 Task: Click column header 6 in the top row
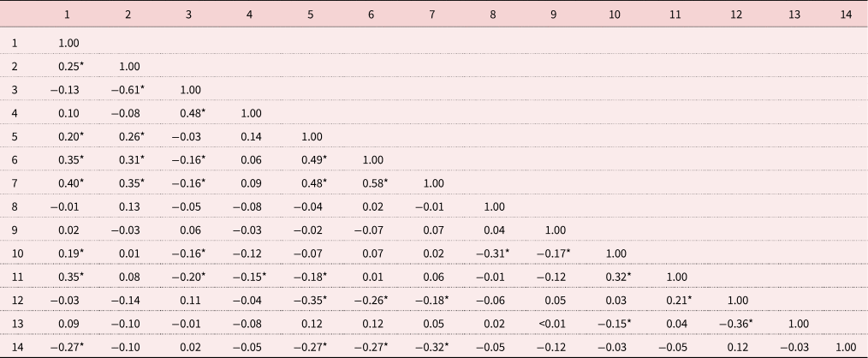(x=371, y=15)
